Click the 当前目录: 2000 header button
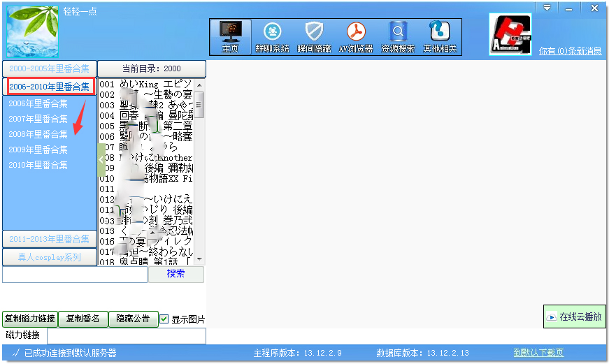Image resolution: width=609 pixels, height=364 pixels. pos(152,68)
